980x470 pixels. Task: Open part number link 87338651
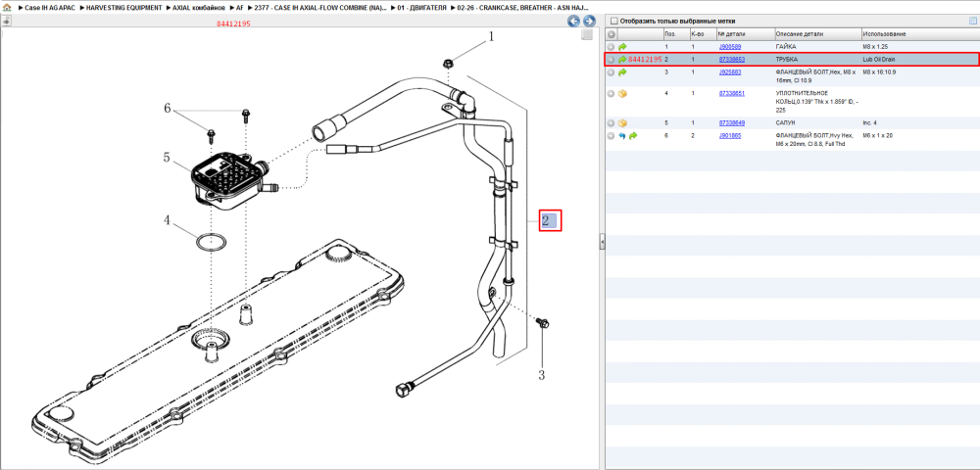(x=731, y=94)
